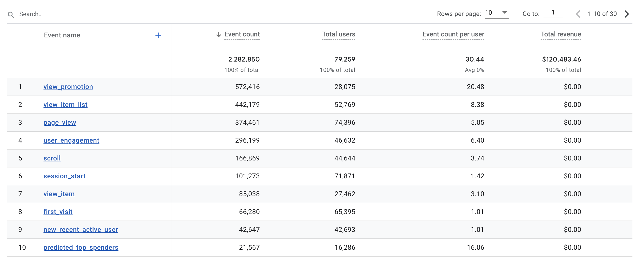The height and width of the screenshot is (263, 644).
Task: Focus the Search text box
Action: 100,14
